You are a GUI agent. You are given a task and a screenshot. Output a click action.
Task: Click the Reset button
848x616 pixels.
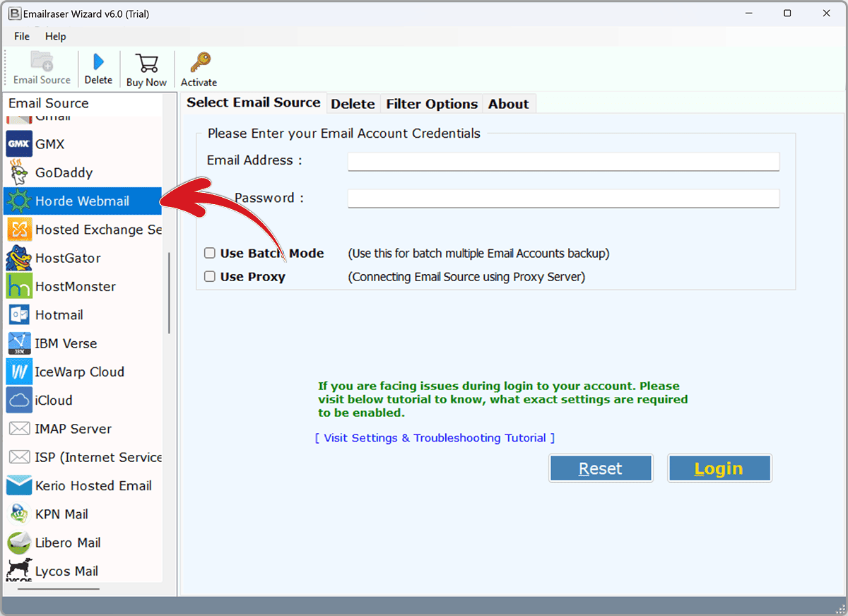(601, 468)
